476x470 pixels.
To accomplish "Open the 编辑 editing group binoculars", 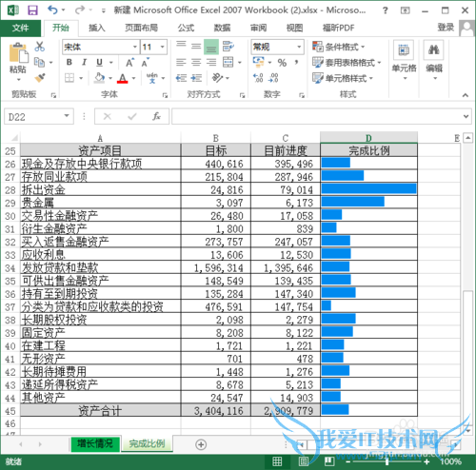I will pyautogui.click(x=434, y=60).
